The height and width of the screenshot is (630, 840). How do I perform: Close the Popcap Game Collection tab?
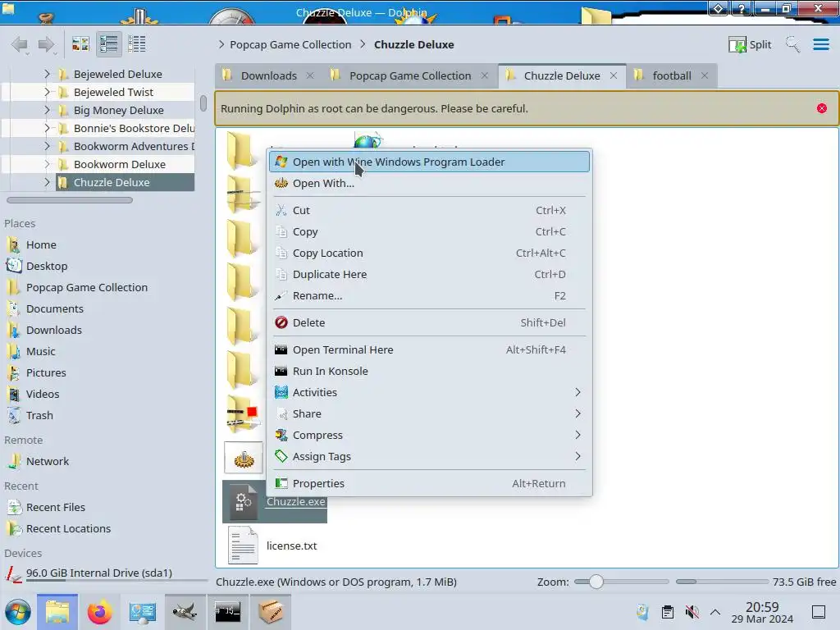(484, 75)
